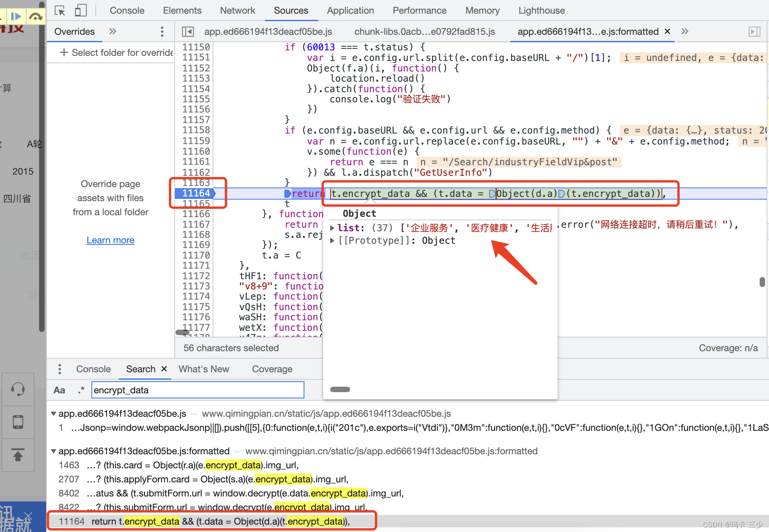Set breakpoint on line 11150

[196, 47]
